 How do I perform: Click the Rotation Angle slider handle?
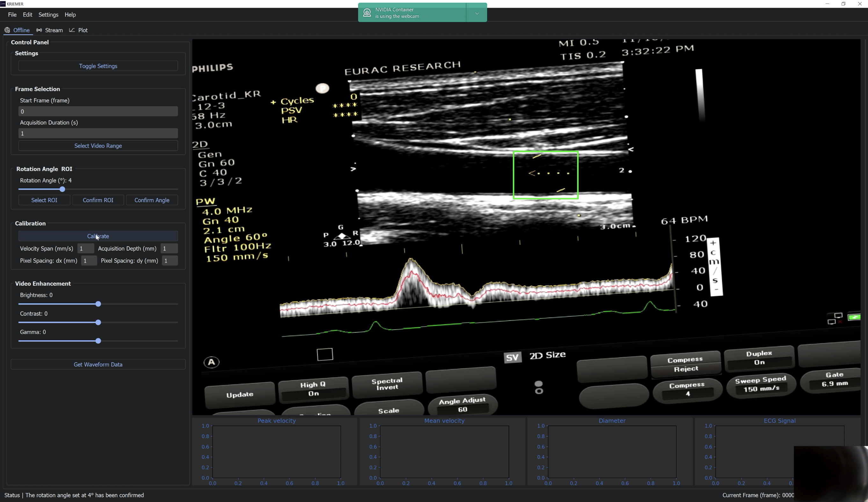62,189
